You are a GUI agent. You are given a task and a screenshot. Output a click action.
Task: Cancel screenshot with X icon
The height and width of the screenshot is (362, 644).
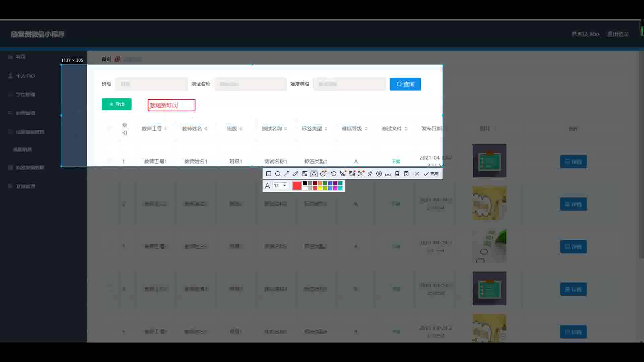pos(417,174)
